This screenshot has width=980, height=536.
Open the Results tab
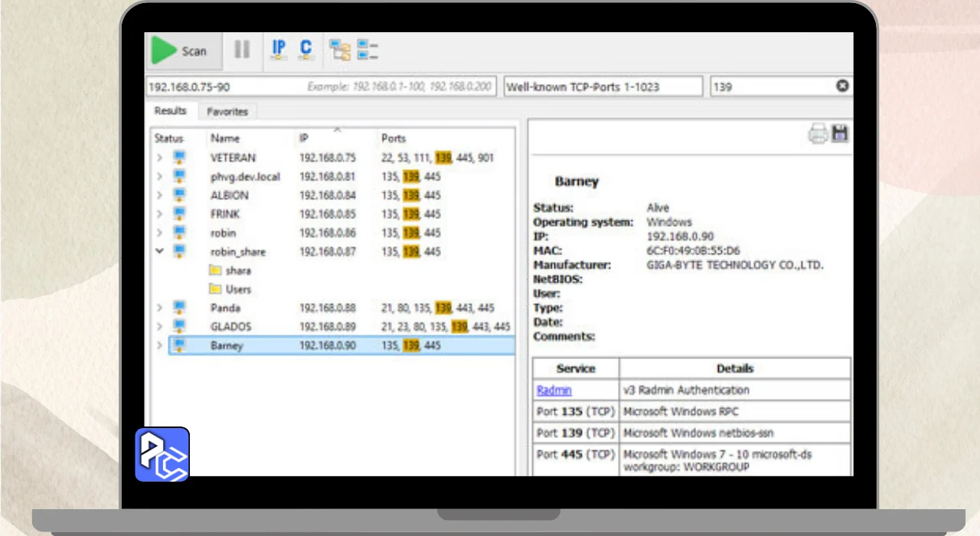pyautogui.click(x=171, y=111)
